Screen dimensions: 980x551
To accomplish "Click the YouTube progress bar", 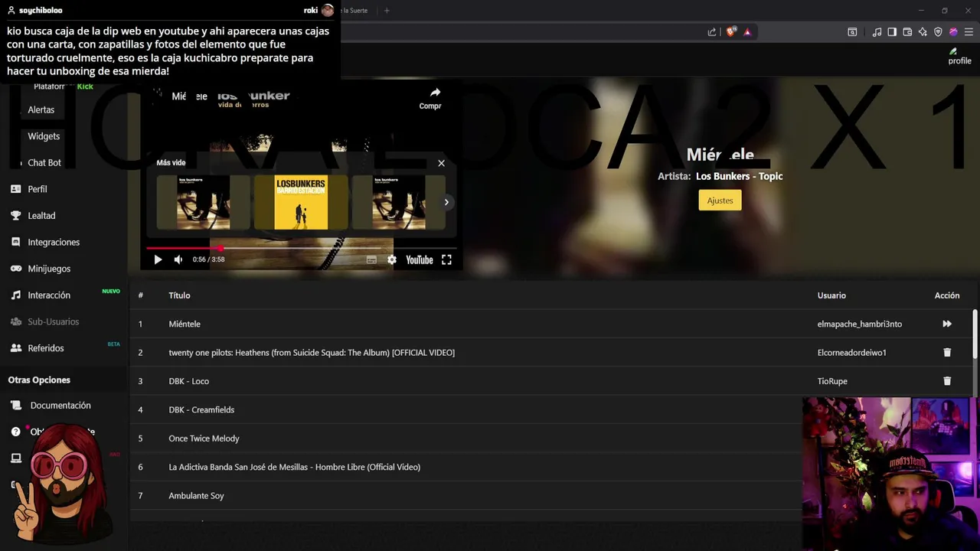I will [301, 248].
